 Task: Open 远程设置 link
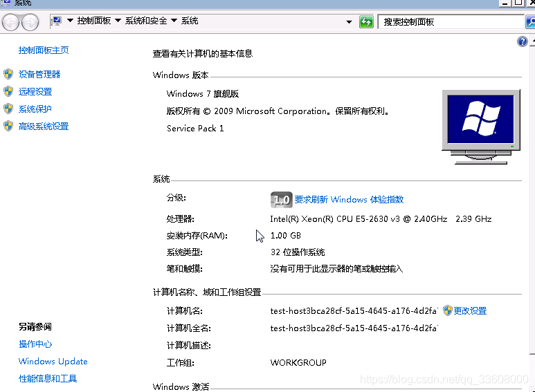(35, 92)
